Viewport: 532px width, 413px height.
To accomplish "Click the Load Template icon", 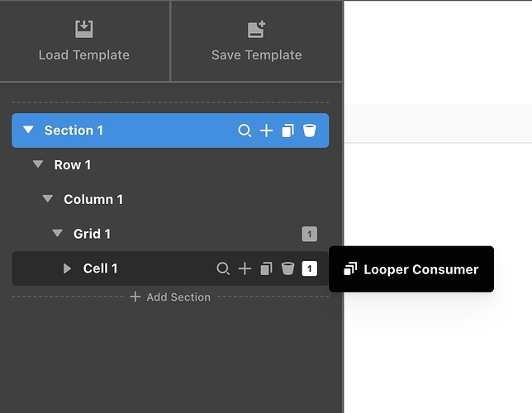I will (84, 29).
